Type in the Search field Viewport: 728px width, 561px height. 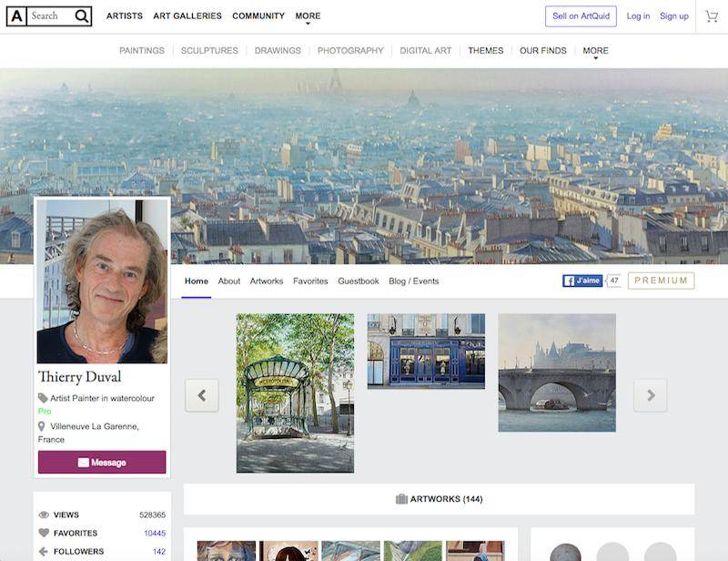50,16
